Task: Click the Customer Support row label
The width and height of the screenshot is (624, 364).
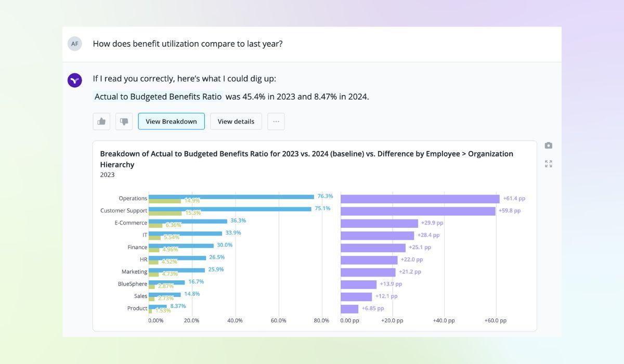Action: [x=124, y=211]
